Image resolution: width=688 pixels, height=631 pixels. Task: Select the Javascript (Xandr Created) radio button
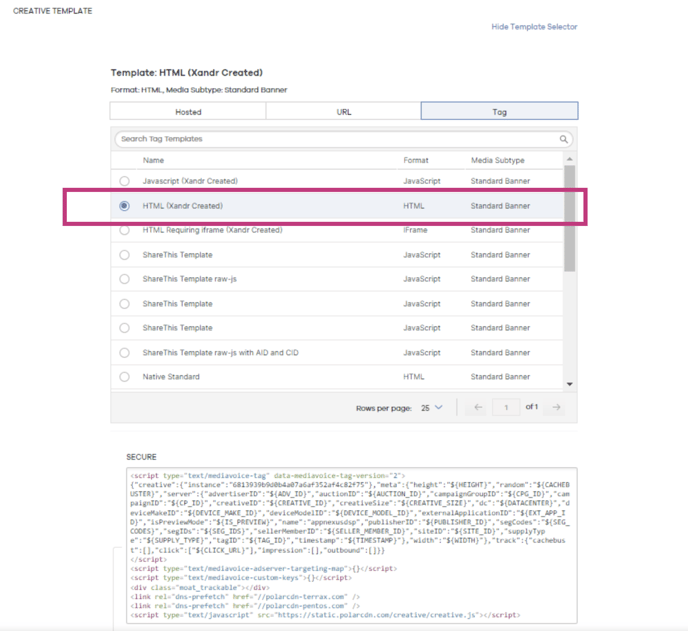click(x=125, y=181)
